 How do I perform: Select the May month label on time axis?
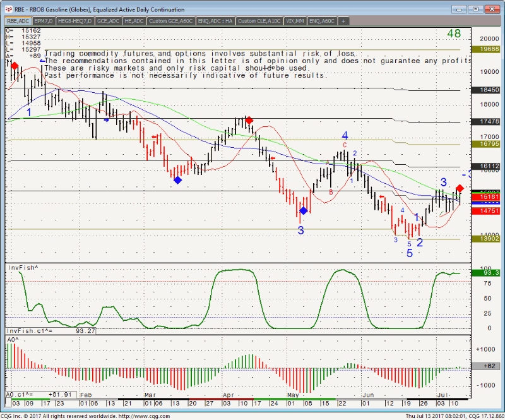point(293,395)
